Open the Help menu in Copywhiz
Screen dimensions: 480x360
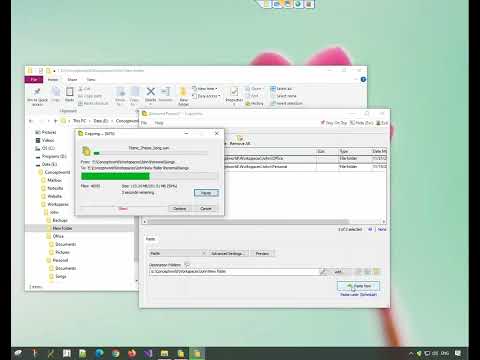159,123
